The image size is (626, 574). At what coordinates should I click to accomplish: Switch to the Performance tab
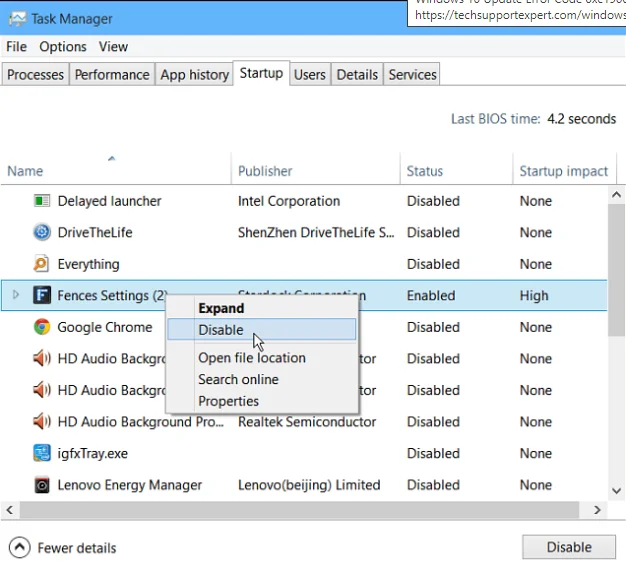pos(112,75)
